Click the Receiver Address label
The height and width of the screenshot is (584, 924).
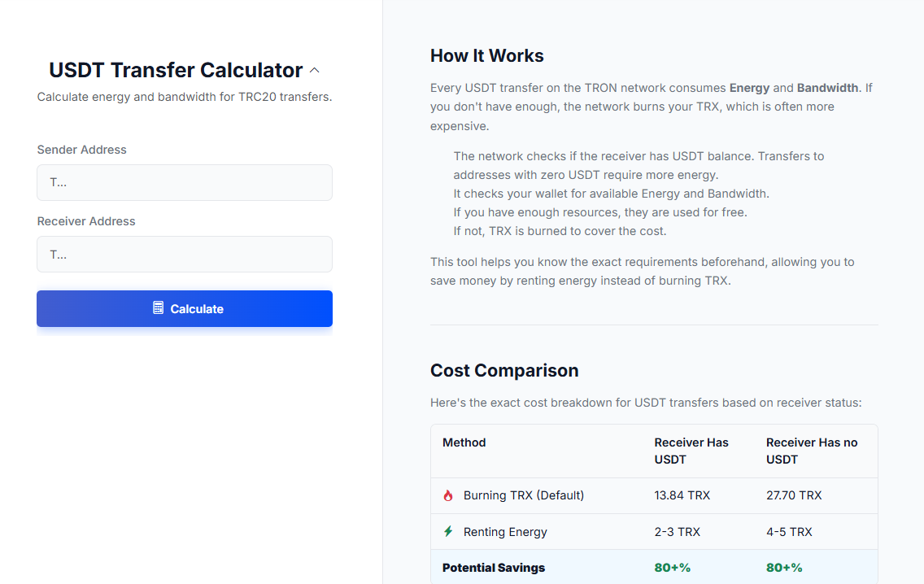tap(86, 221)
